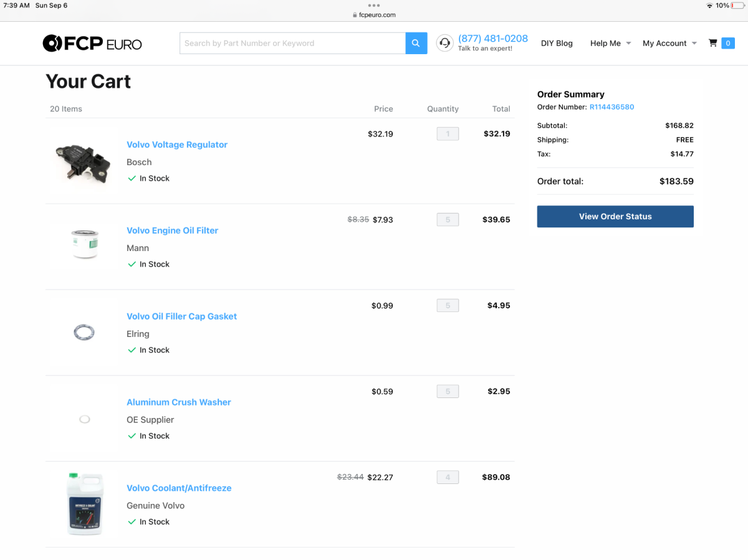The width and height of the screenshot is (748, 560).
Task: Click the cart count badge showing 0
Action: (727, 43)
